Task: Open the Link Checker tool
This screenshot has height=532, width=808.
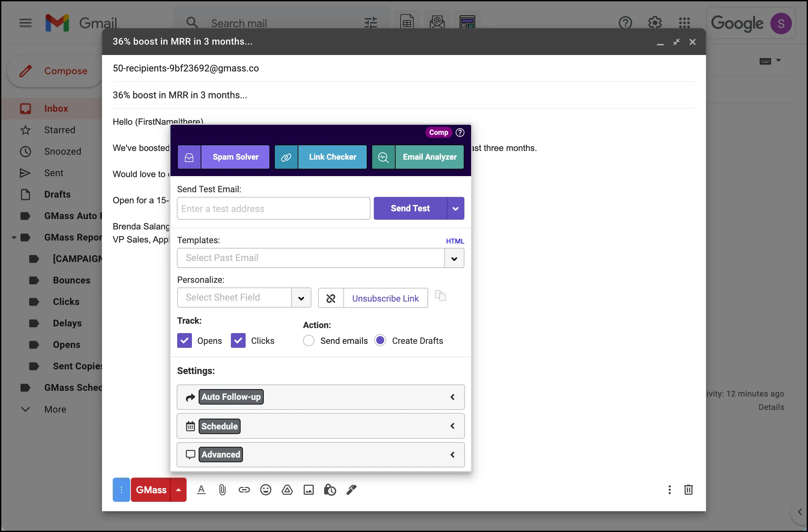Action: (320, 157)
